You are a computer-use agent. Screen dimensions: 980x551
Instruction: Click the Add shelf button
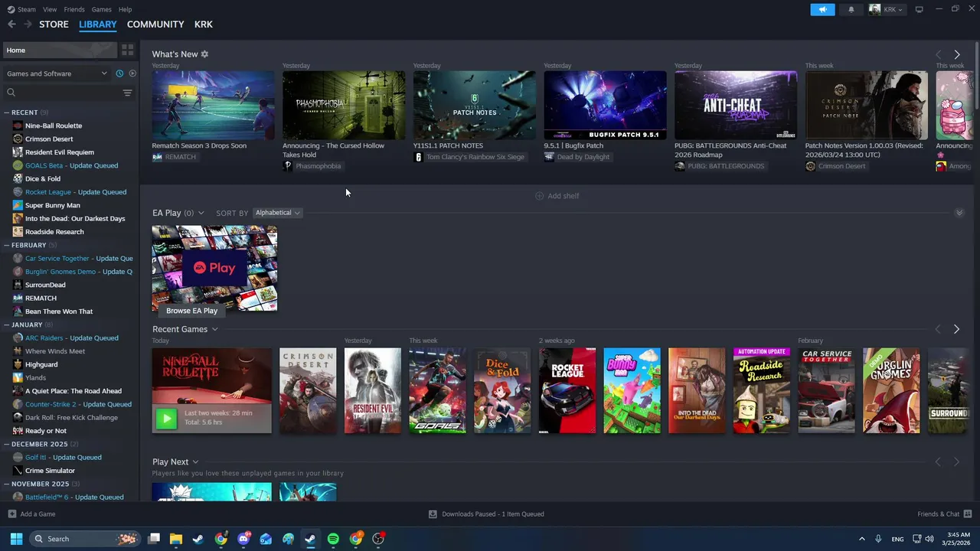coord(557,196)
